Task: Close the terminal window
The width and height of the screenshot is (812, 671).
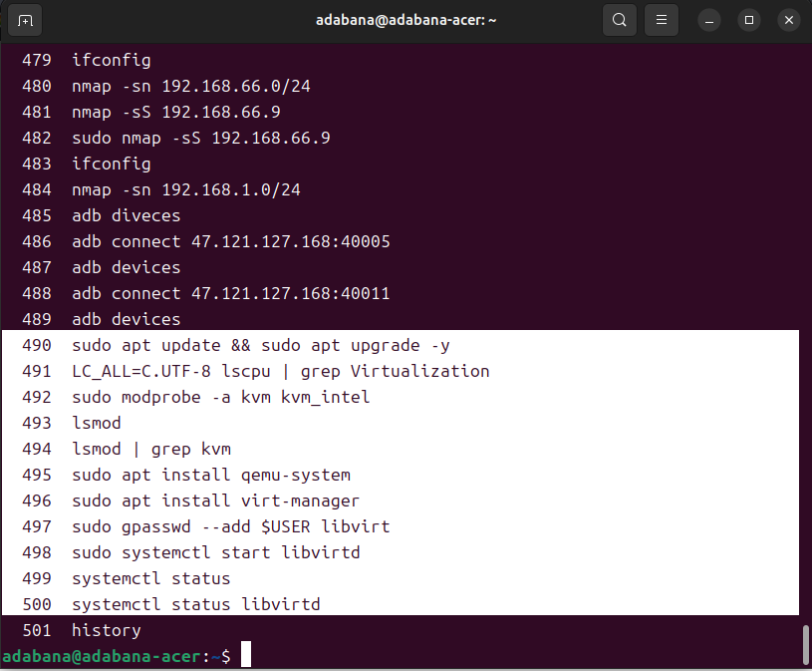Action: (x=788, y=20)
